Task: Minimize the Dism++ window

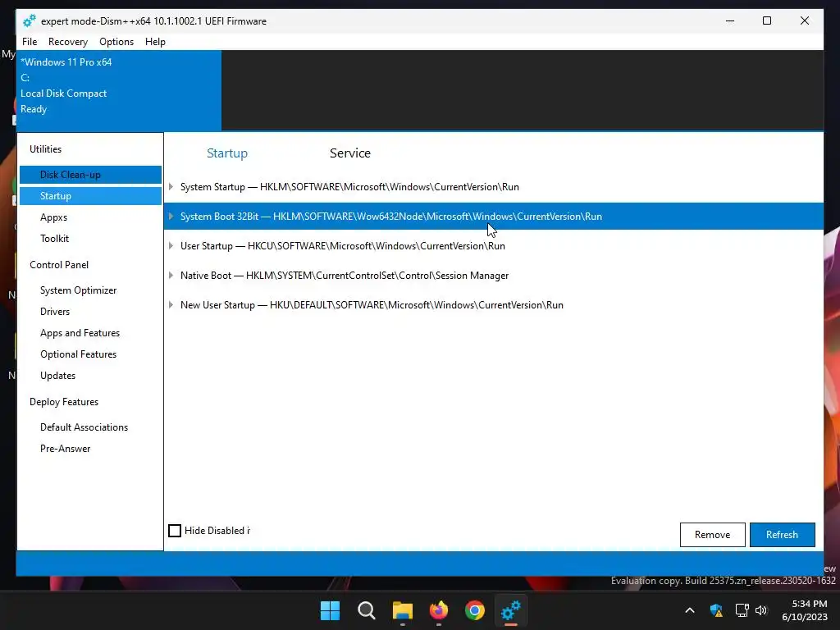Action: click(x=730, y=21)
